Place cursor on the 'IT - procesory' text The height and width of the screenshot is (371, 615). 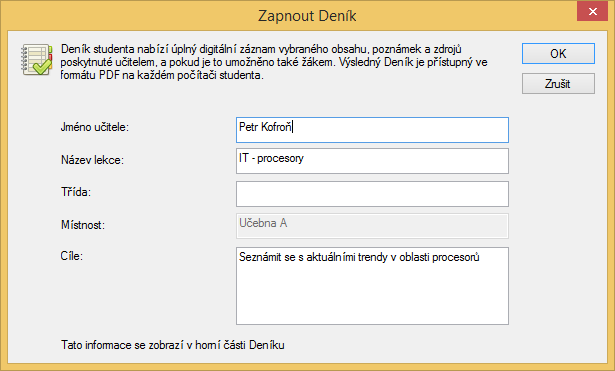[271, 158]
